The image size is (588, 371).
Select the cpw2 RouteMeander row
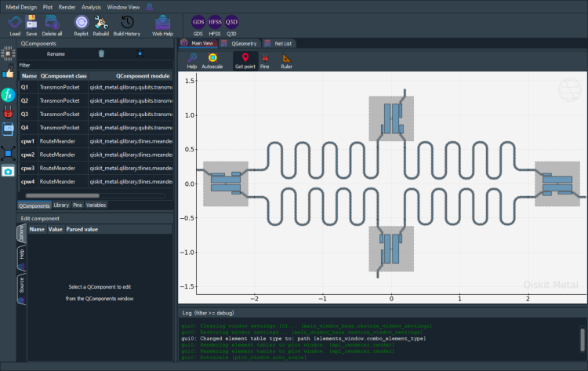tap(96, 155)
